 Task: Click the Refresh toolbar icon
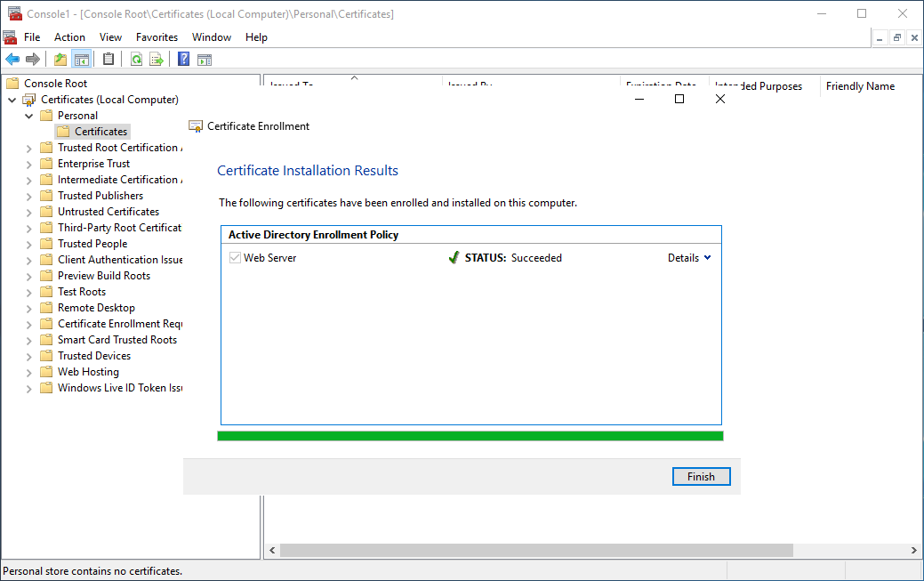136,60
